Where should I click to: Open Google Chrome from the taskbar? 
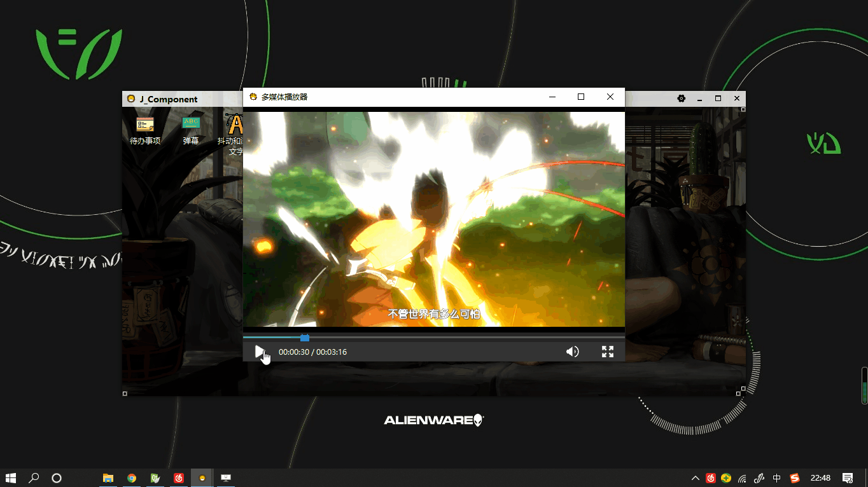pos(132,478)
